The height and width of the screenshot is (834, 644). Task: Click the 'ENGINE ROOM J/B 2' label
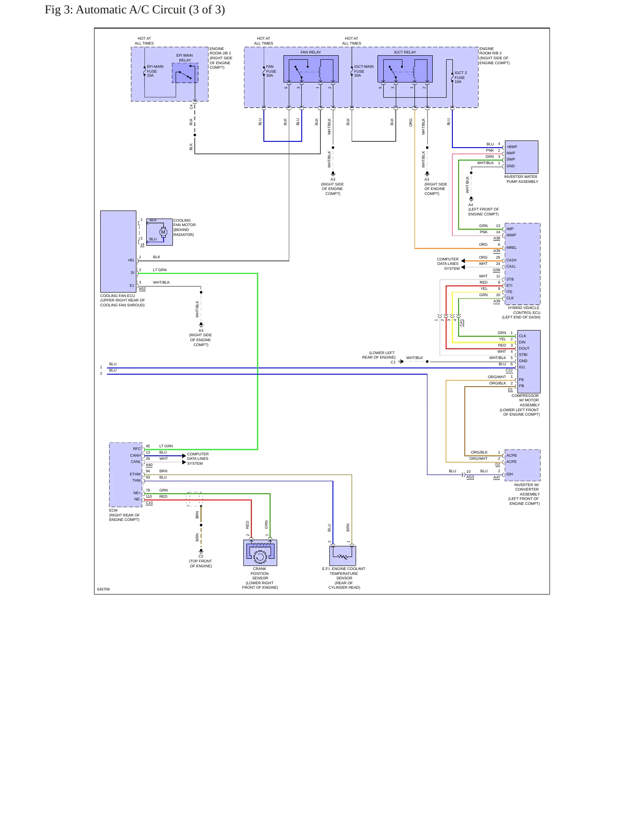[220, 51]
